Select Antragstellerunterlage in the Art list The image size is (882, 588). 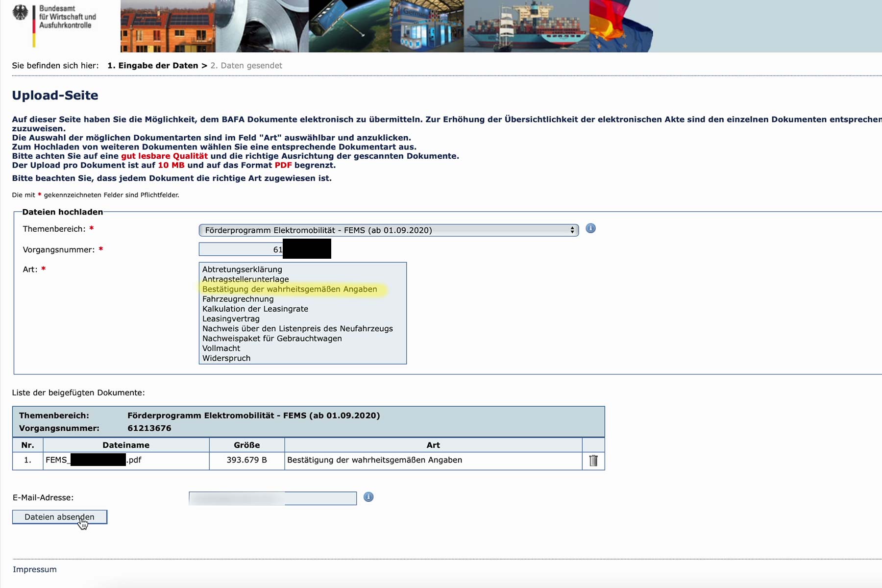pos(245,279)
